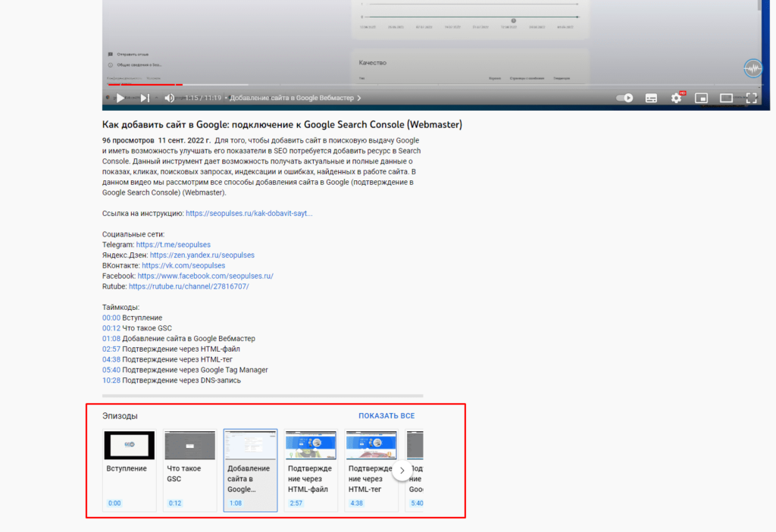Open the vk.com/seopulses link
The height and width of the screenshot is (532, 776).
pyautogui.click(x=183, y=265)
